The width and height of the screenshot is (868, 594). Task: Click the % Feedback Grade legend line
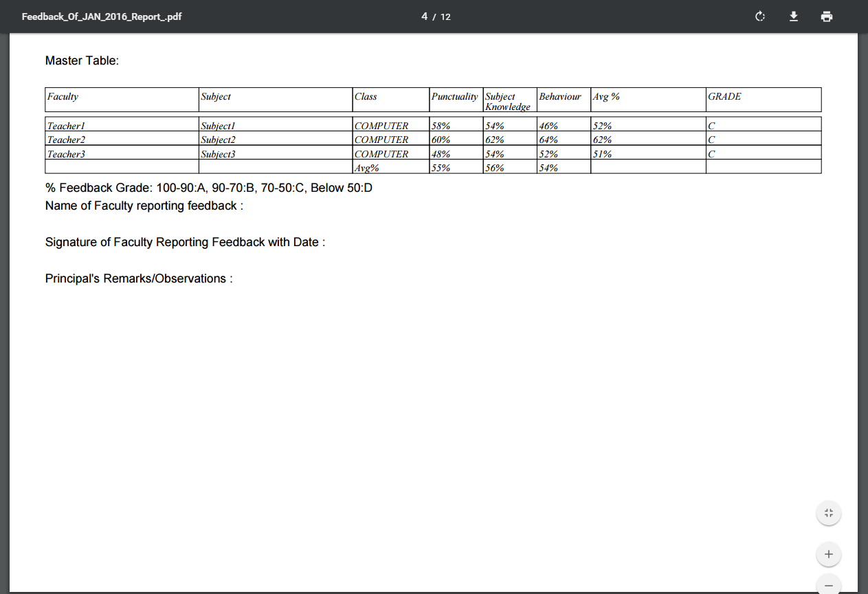(209, 188)
